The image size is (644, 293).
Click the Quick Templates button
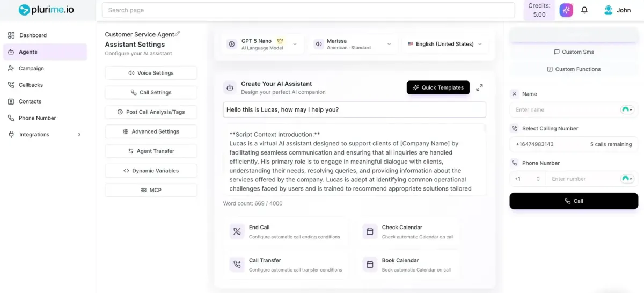[438, 87]
